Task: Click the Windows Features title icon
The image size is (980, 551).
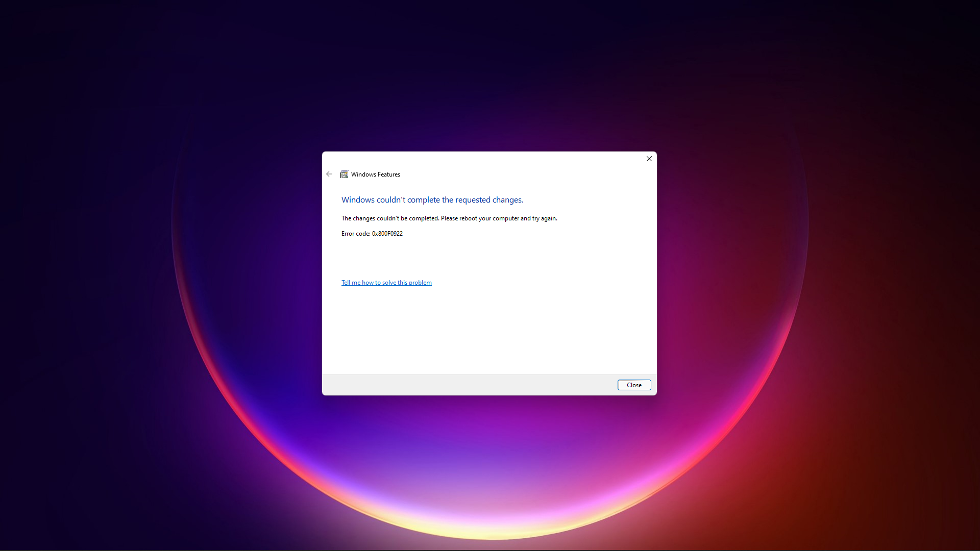Action: pyautogui.click(x=345, y=174)
